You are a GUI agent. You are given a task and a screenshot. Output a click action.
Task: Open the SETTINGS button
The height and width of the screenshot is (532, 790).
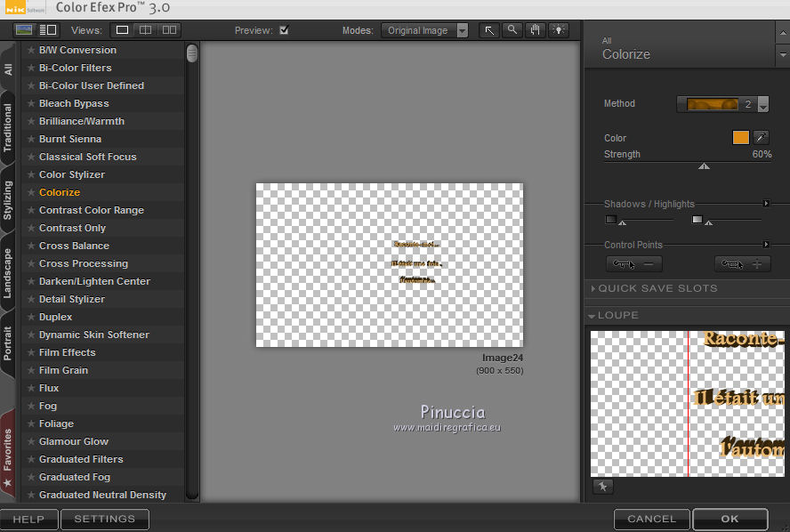tap(105, 520)
